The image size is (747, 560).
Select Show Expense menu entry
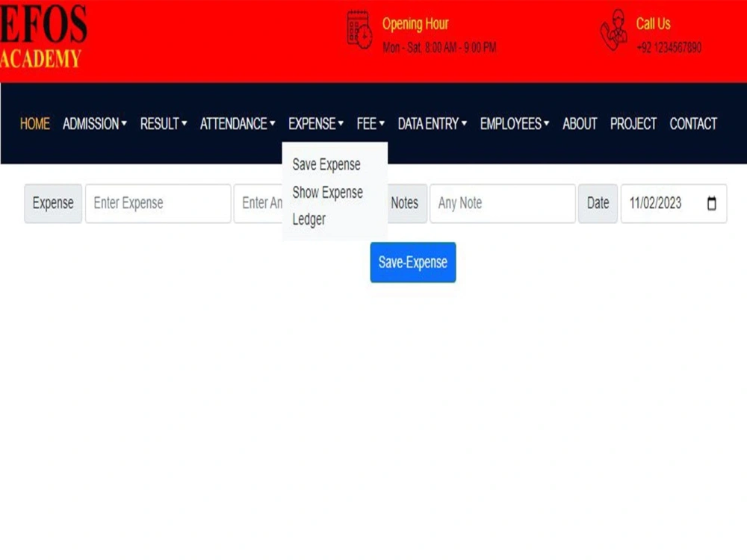(328, 193)
